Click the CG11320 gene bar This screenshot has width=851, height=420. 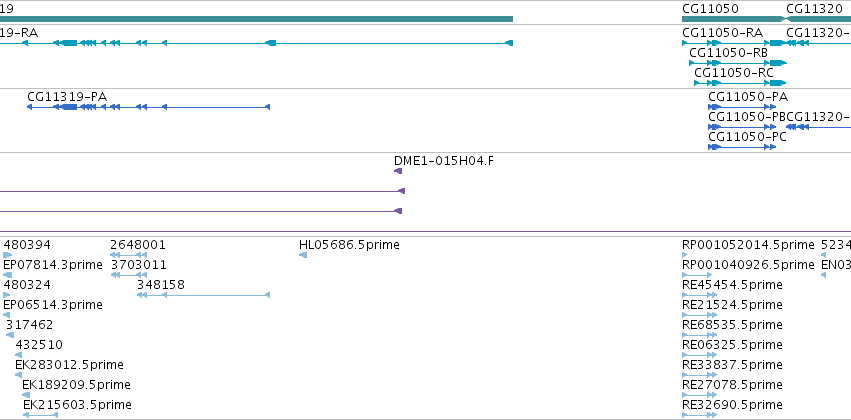point(818,19)
